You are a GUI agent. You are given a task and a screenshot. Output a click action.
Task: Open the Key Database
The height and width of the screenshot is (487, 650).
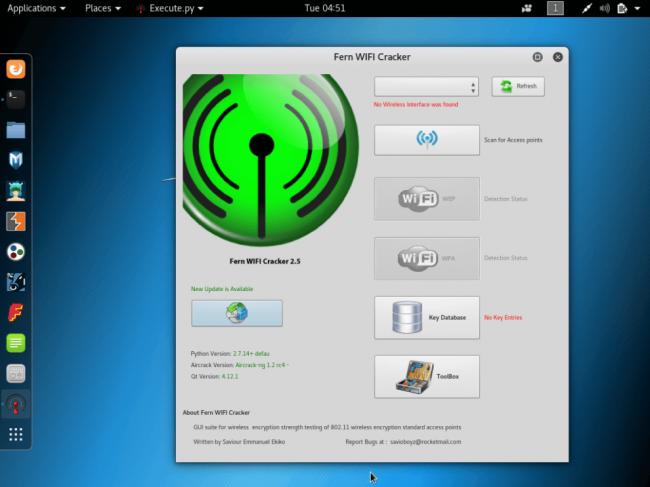coord(427,317)
